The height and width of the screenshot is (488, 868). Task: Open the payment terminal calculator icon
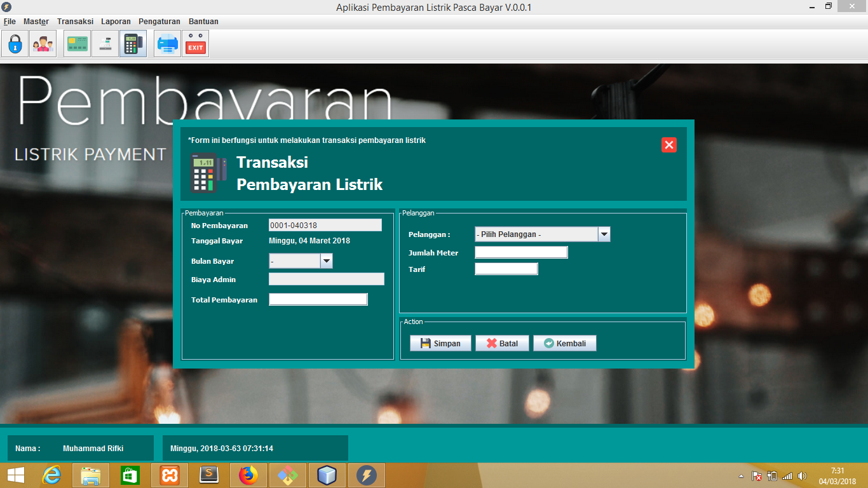pyautogui.click(x=133, y=43)
